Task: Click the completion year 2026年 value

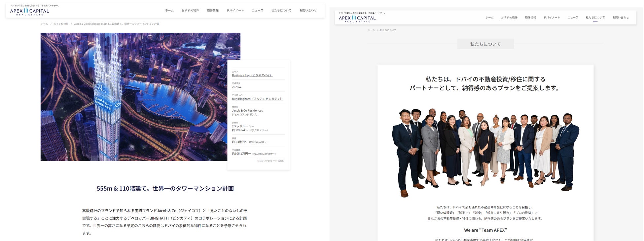Action: (x=236, y=87)
